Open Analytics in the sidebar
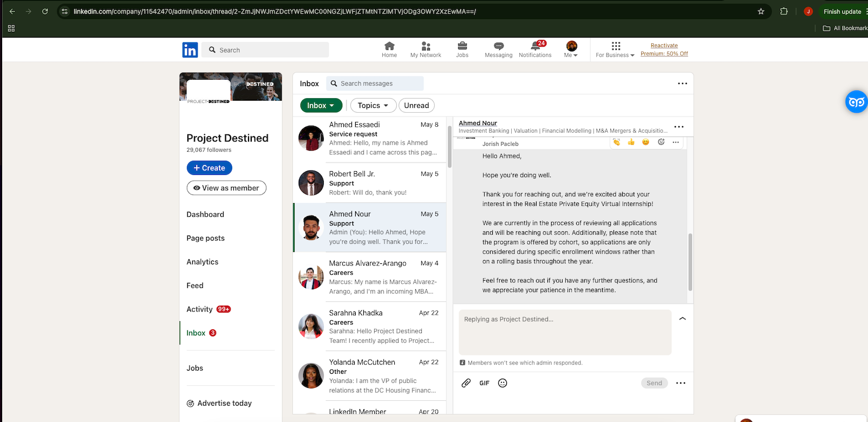 pos(203,262)
